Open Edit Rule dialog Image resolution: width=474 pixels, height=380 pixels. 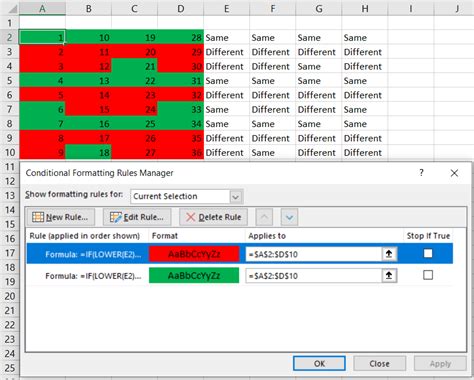[137, 217]
